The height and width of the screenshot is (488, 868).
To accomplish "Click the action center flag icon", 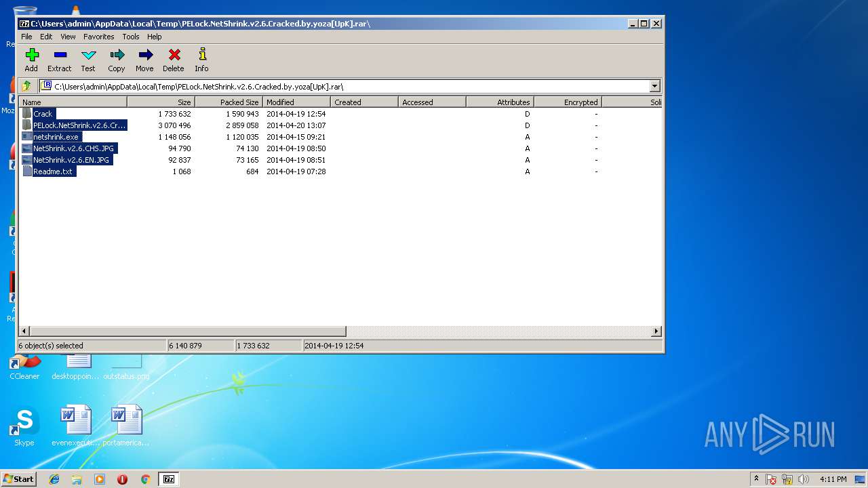I will click(x=772, y=479).
